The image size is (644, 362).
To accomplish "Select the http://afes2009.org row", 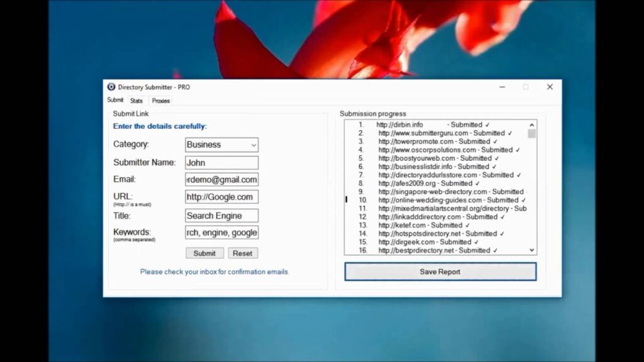I will tap(436, 184).
